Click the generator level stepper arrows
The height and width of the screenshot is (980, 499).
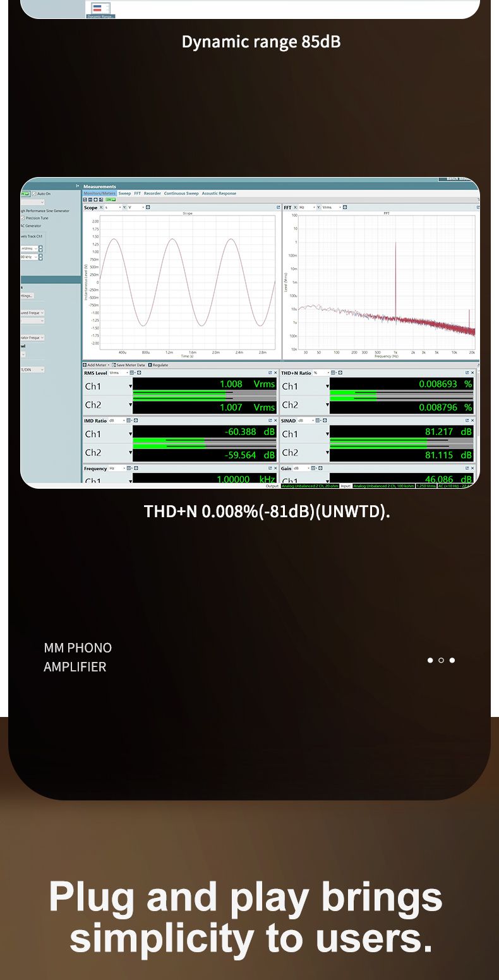[41, 248]
